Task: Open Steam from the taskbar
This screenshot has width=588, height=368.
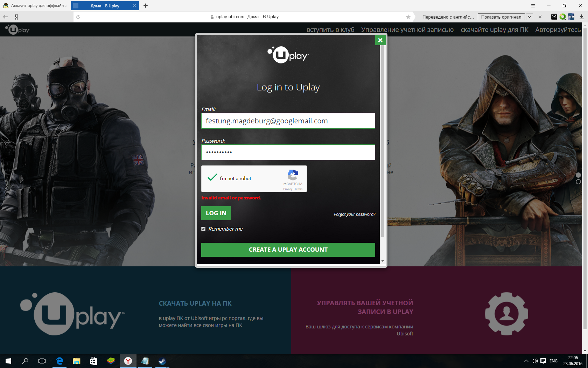Action: click(162, 361)
